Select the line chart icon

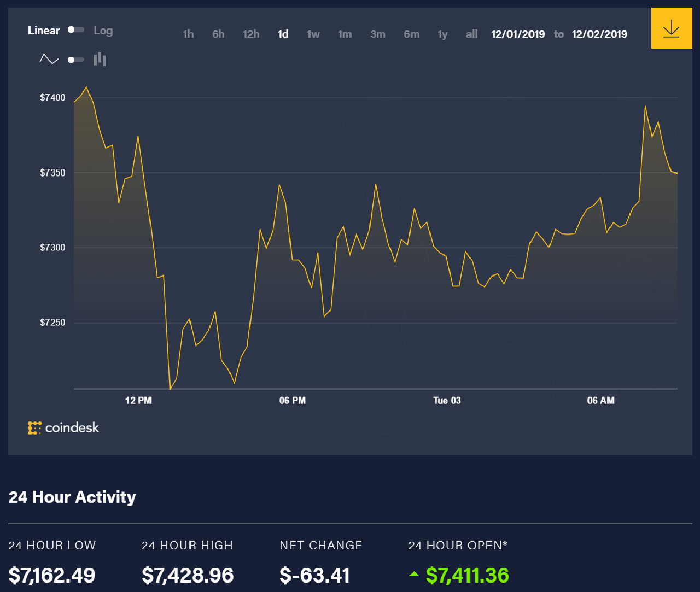(49, 59)
